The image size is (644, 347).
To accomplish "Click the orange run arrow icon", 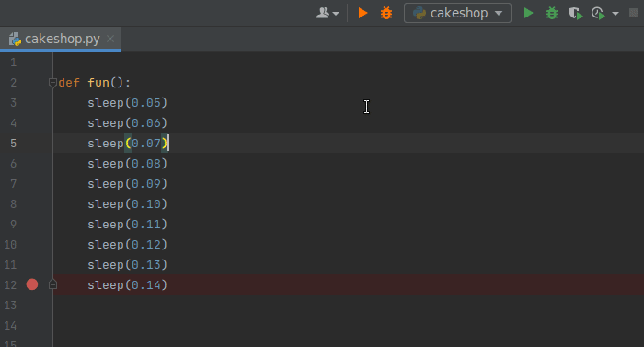I will [362, 13].
